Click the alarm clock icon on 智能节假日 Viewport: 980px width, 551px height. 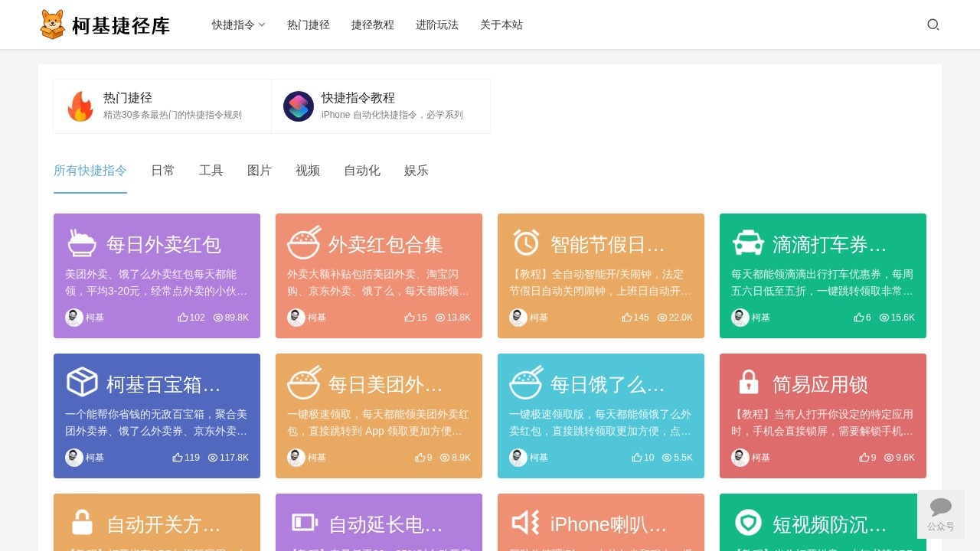[526, 243]
